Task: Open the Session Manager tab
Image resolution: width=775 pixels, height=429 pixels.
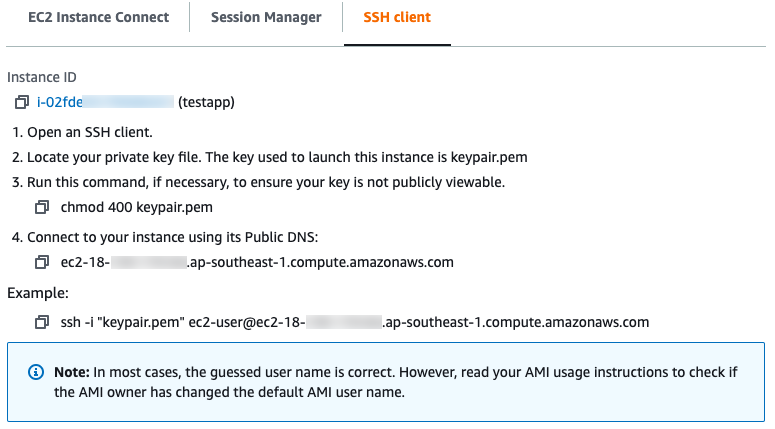Action: (266, 17)
